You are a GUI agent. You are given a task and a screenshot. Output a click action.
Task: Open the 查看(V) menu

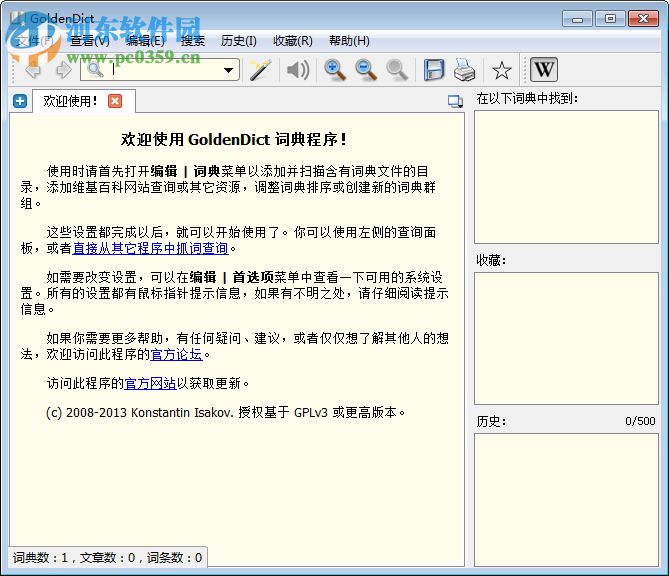90,41
